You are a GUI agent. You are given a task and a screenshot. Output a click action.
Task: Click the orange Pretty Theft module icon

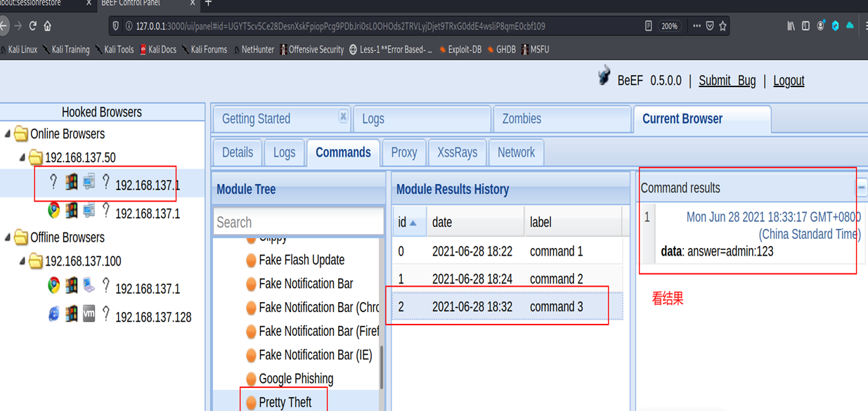point(251,403)
